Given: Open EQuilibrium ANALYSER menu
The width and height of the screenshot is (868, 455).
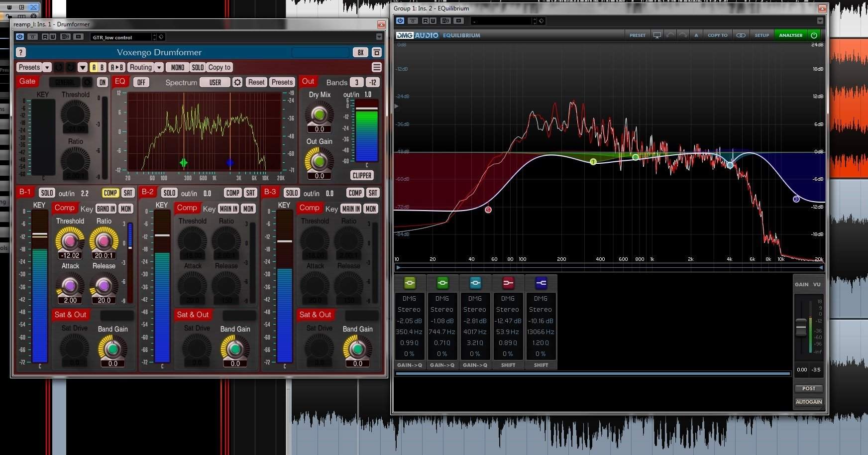Looking at the screenshot, I should coord(790,35).
